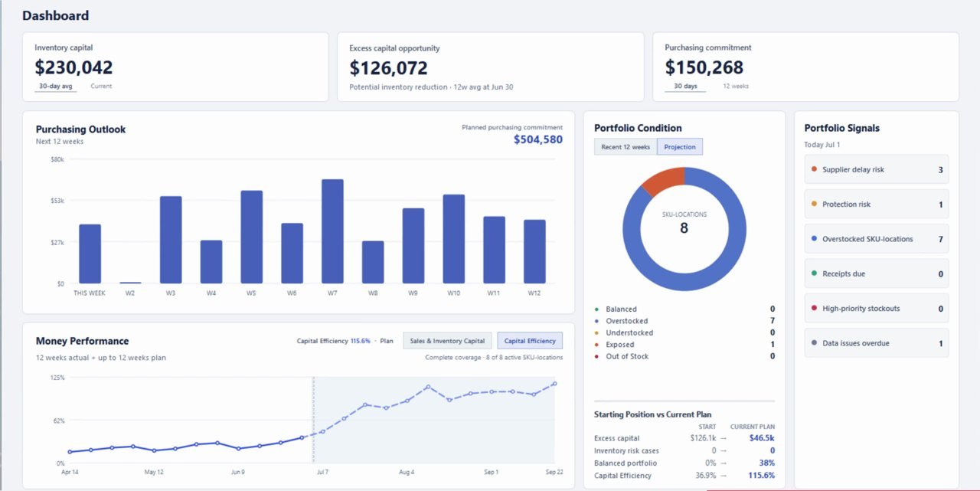Open the Overstocked SKU-locations signal

click(877, 239)
